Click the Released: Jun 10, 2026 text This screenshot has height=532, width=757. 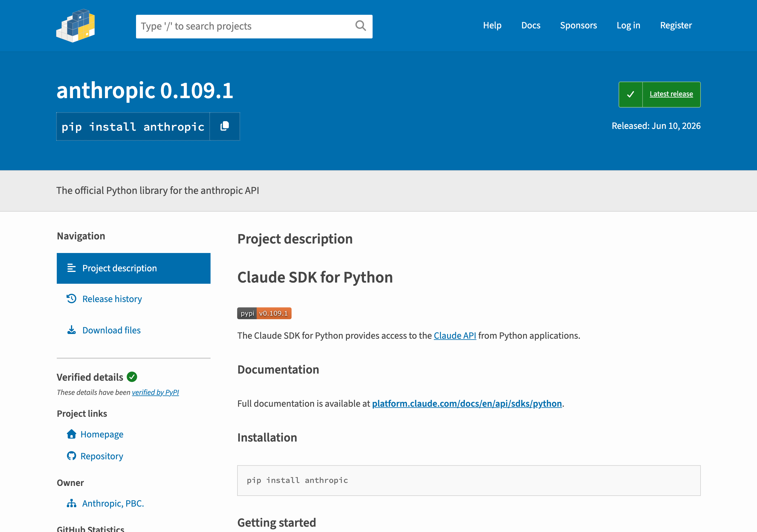pyautogui.click(x=656, y=126)
